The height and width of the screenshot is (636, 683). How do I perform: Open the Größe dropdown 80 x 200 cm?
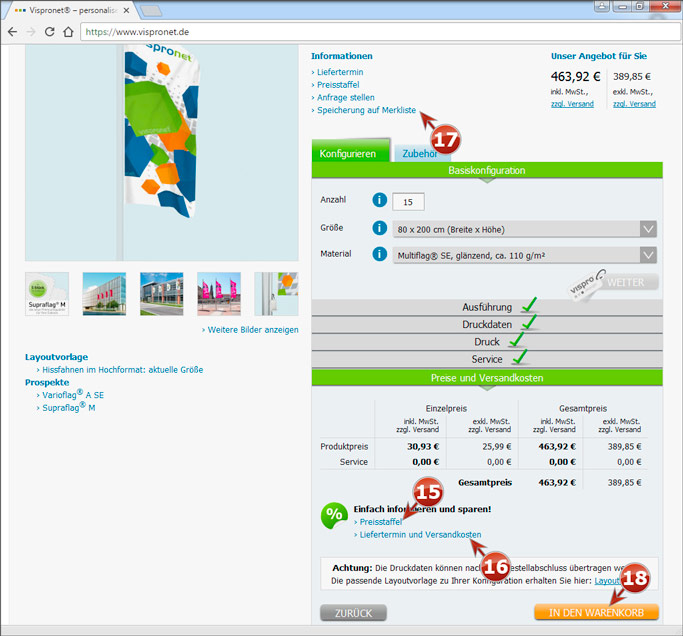[524, 229]
